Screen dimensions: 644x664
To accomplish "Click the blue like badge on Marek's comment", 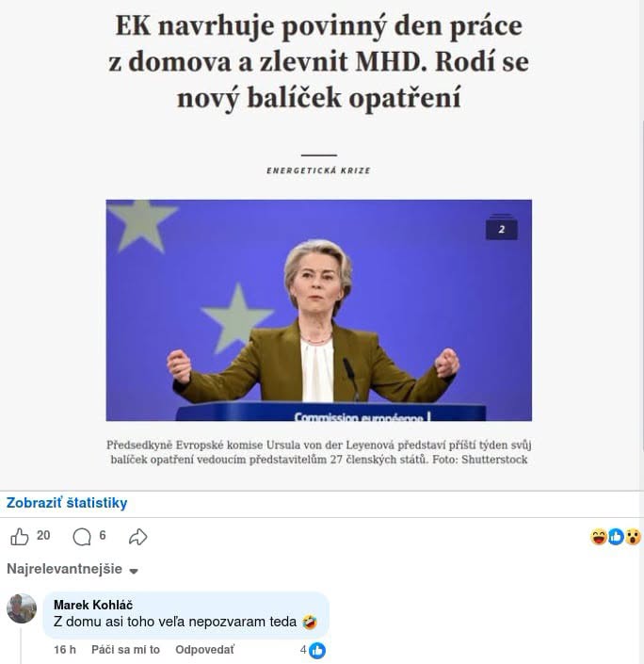I will (316, 651).
